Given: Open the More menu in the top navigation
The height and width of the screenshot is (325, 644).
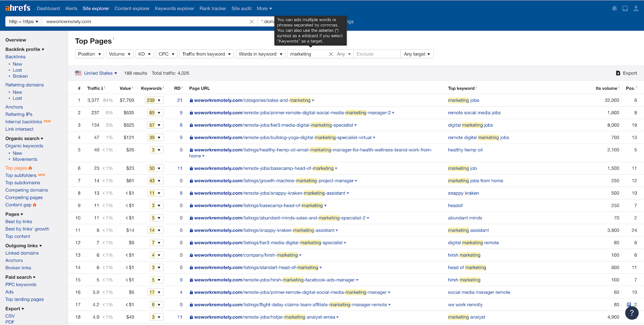Looking at the screenshot, I should point(264,8).
